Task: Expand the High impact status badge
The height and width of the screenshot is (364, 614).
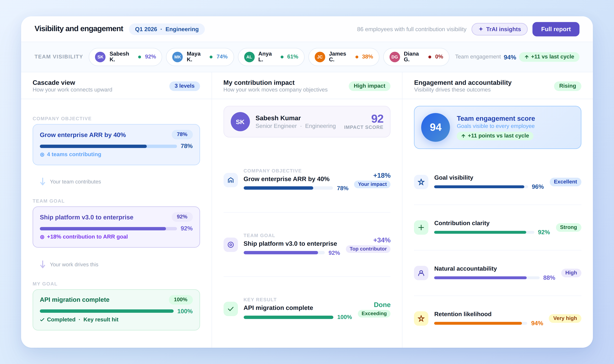Action: pos(369,86)
